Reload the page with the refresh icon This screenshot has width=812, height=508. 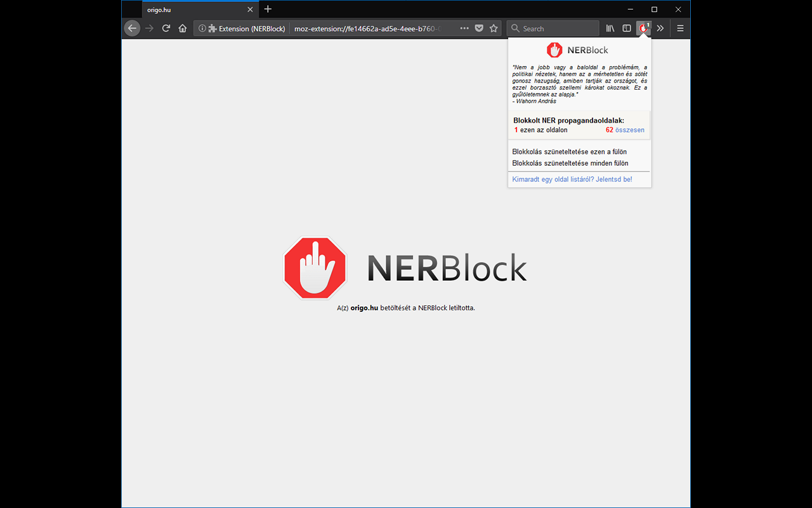(166, 28)
